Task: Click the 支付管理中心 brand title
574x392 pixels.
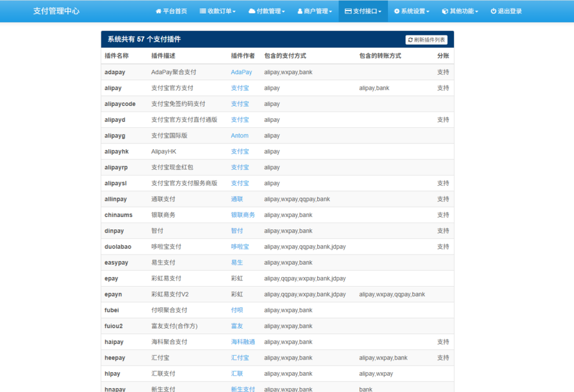Action: [56, 11]
